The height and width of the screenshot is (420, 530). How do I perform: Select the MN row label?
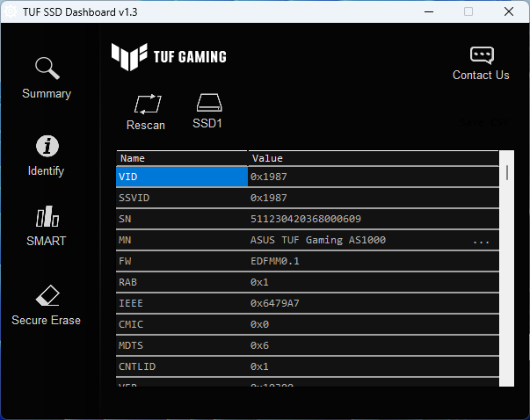click(x=125, y=240)
